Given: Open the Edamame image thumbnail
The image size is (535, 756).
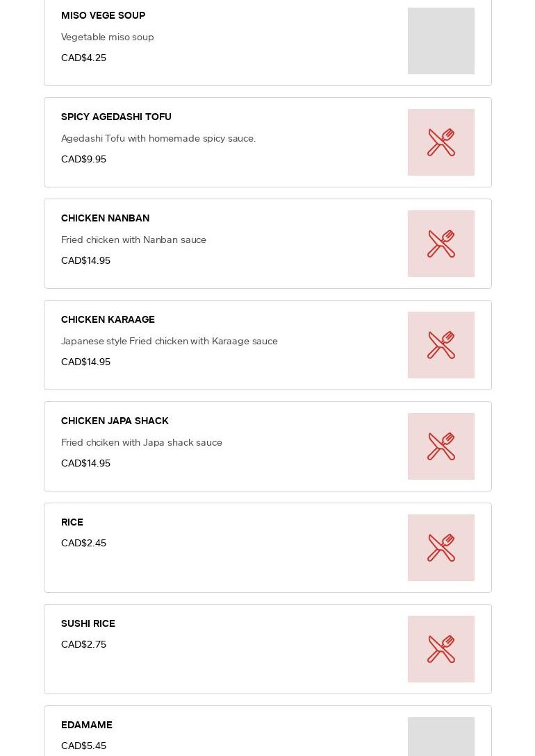Looking at the screenshot, I should (x=441, y=736).
